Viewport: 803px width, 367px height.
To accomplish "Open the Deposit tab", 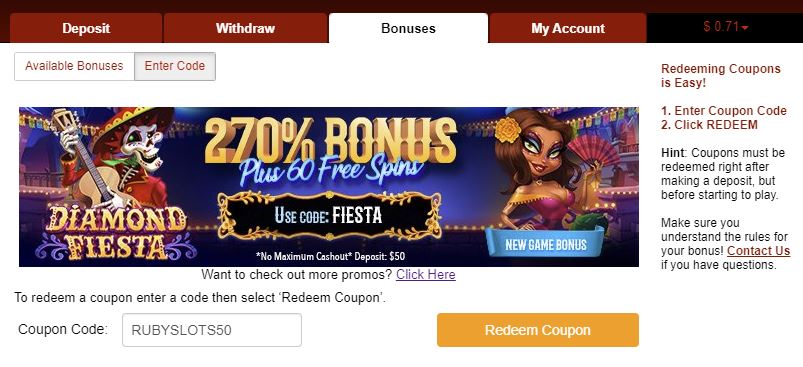I will point(86,28).
